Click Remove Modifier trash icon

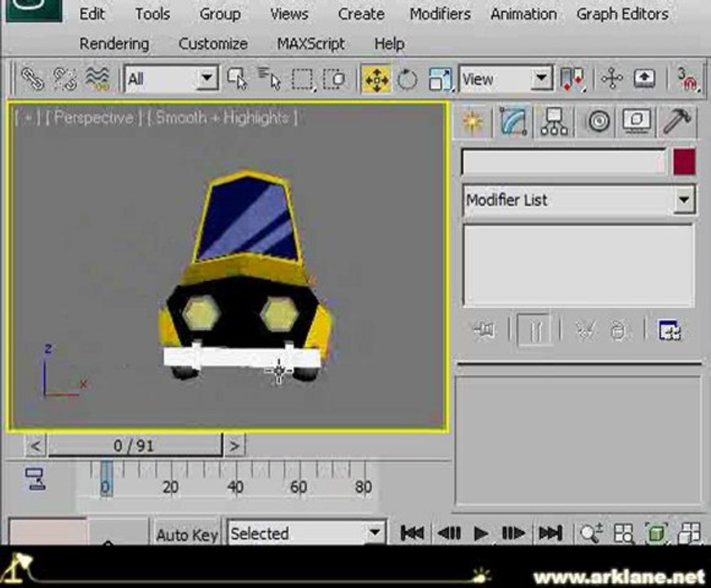click(618, 330)
